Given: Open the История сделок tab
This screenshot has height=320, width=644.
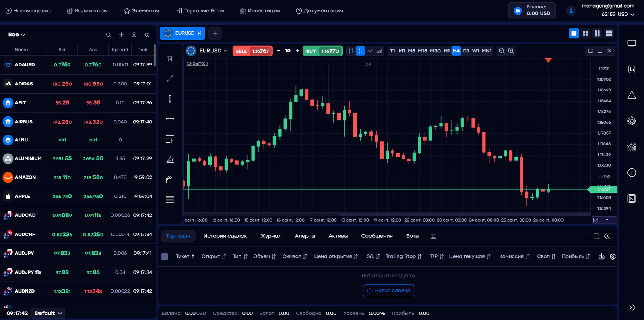Looking at the screenshot, I should pos(225,236).
